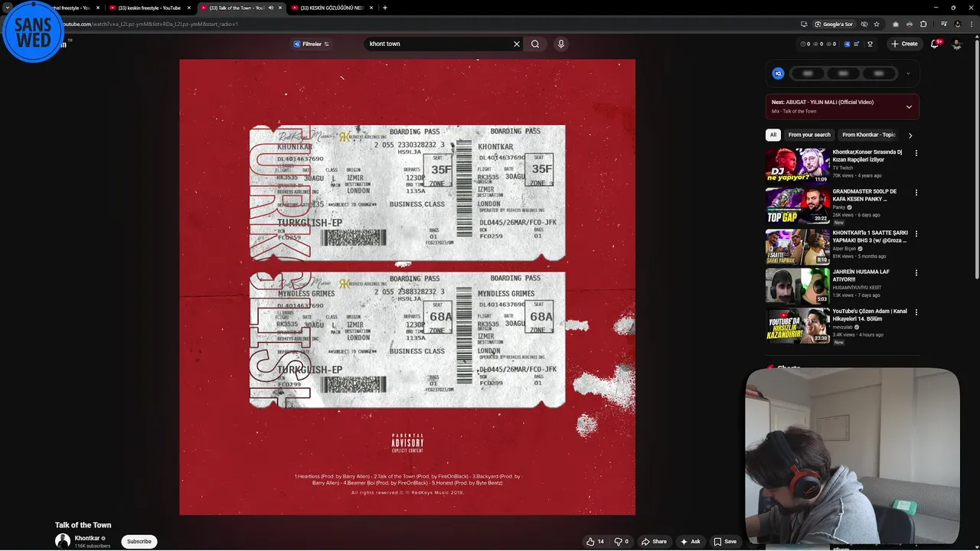Open more options for the 'JAHREIN HUSAMA LAF ATIYOR' video
Image resolution: width=980 pixels, height=551 pixels.
[916, 272]
